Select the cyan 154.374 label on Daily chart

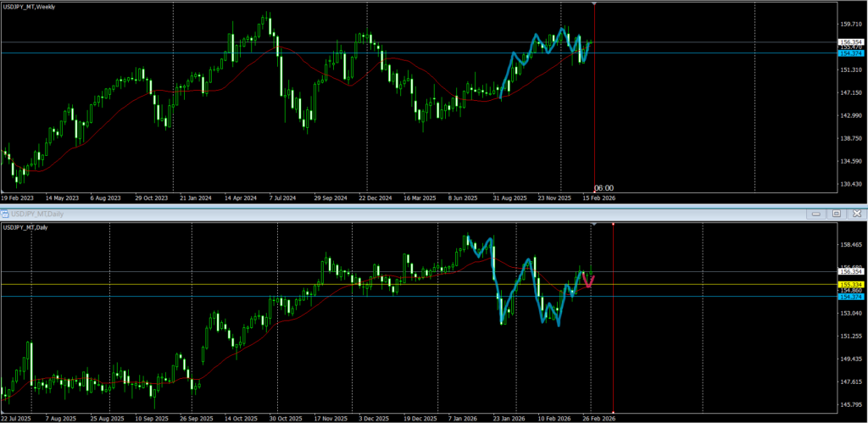tap(850, 297)
